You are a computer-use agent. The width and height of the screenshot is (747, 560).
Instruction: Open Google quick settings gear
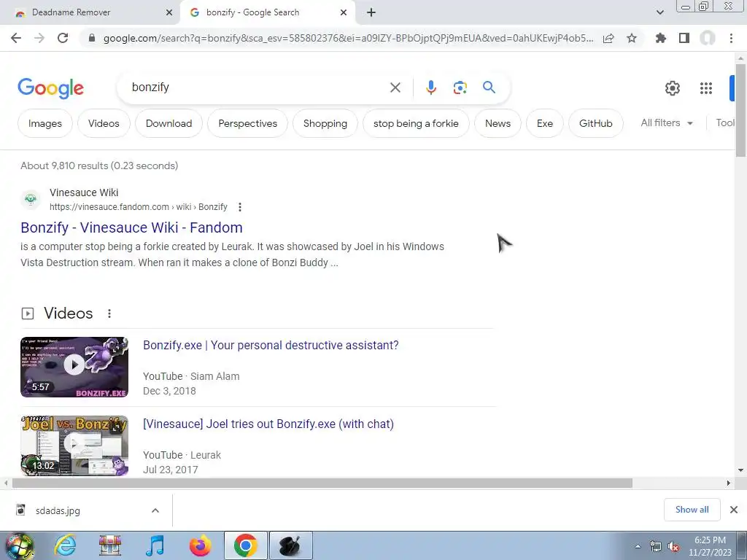pos(672,88)
